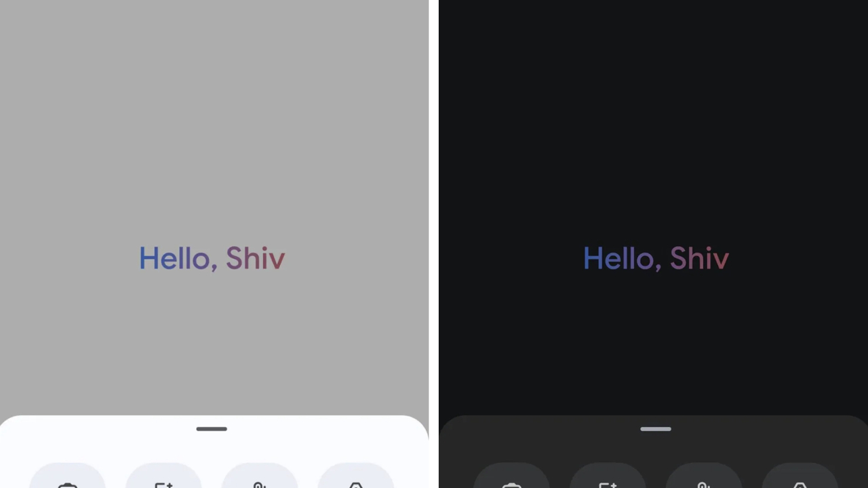Click the word "Hello," in the light-theme pane

pos(178,259)
